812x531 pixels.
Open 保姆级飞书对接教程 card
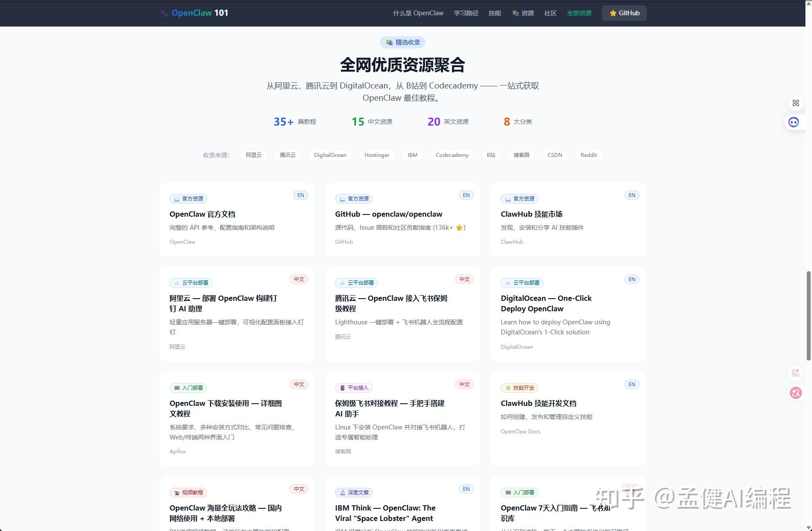[x=403, y=419]
